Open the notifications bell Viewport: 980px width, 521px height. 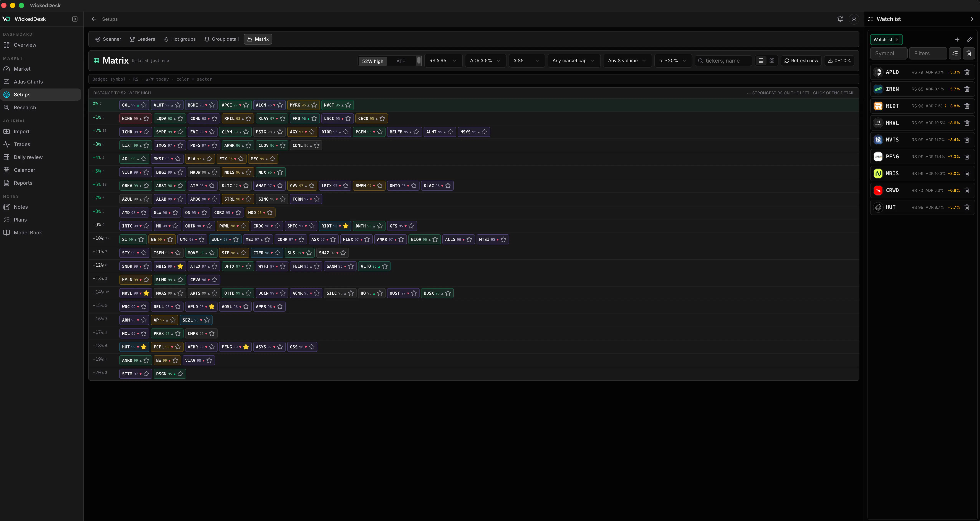pyautogui.click(x=840, y=19)
